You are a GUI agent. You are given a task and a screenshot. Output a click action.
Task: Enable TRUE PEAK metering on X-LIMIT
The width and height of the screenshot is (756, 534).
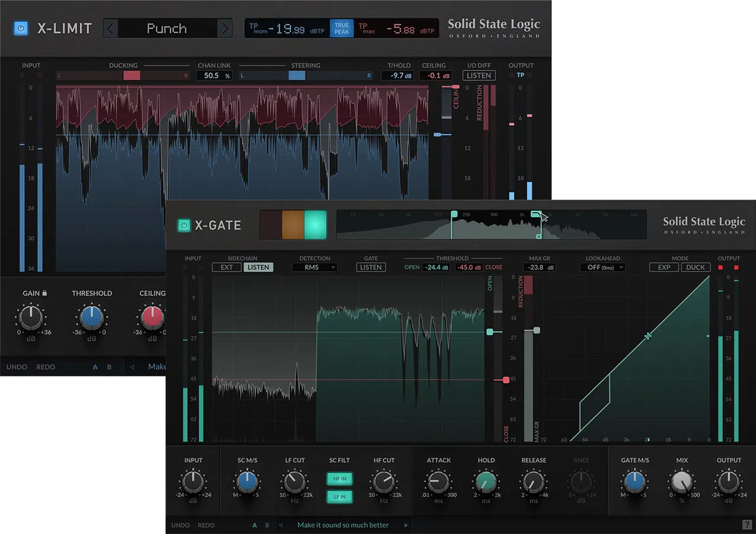[x=341, y=28]
